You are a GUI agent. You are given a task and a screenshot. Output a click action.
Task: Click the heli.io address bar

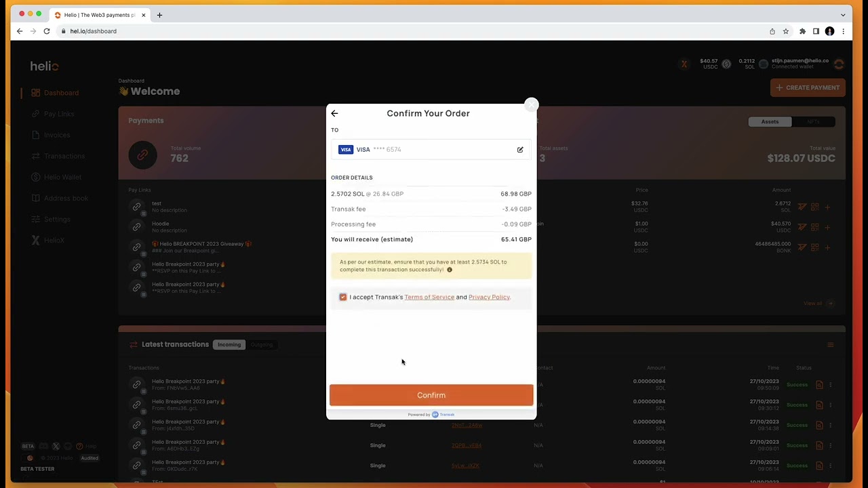(x=93, y=31)
